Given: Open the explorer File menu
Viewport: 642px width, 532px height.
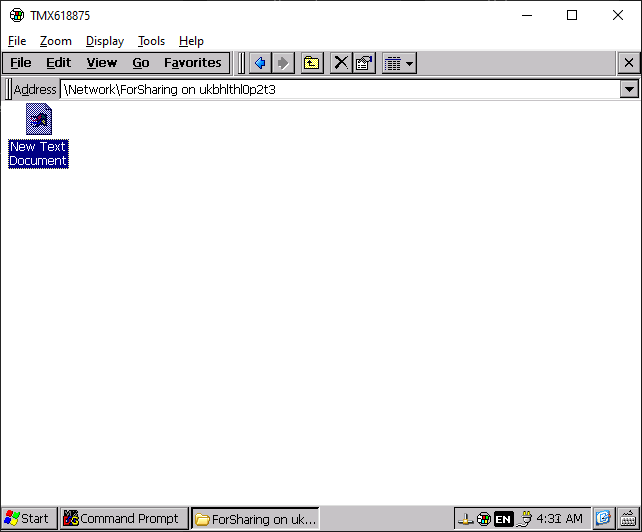Looking at the screenshot, I should click(20, 63).
